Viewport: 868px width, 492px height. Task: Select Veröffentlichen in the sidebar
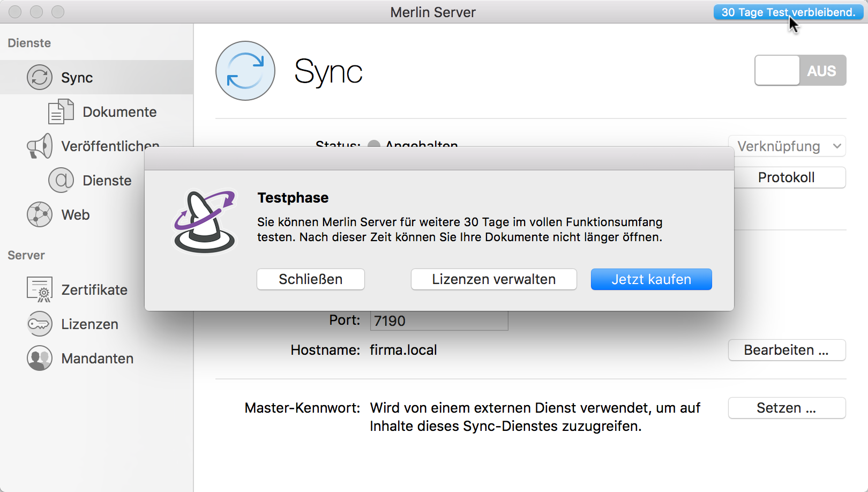point(96,146)
